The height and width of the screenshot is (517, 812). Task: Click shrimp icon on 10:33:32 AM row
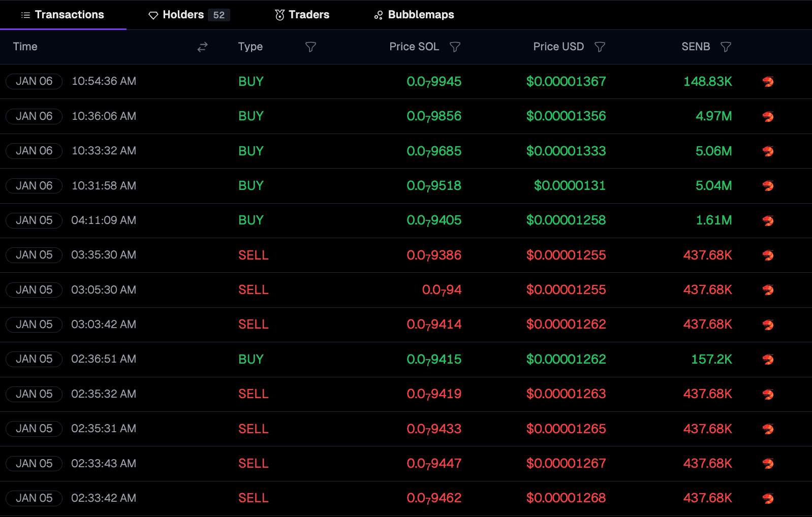[768, 151]
